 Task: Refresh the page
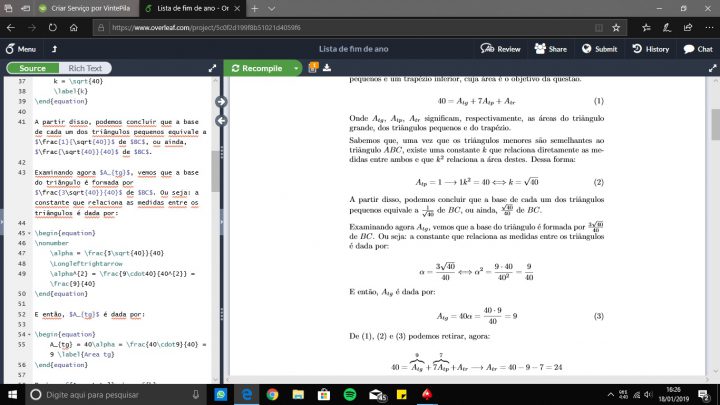click(53, 28)
